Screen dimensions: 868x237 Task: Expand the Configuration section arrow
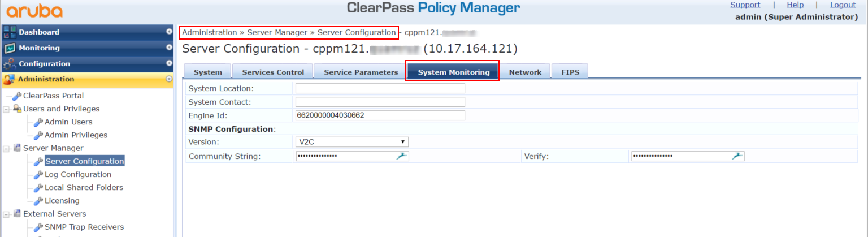(169, 63)
